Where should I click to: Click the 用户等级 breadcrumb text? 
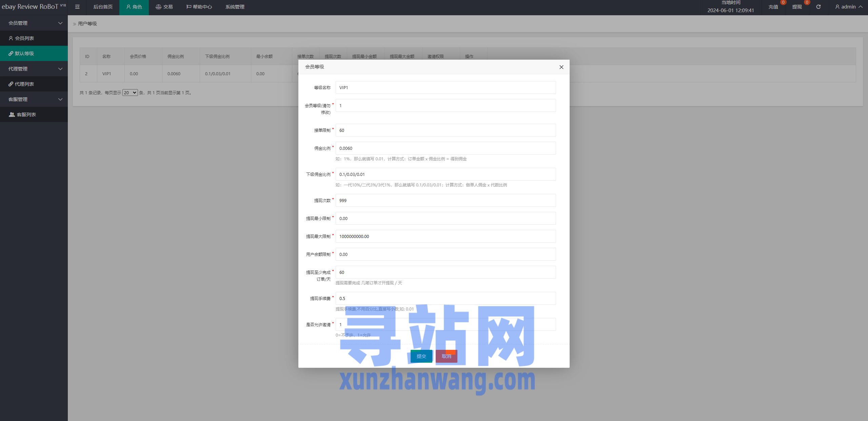87,24
